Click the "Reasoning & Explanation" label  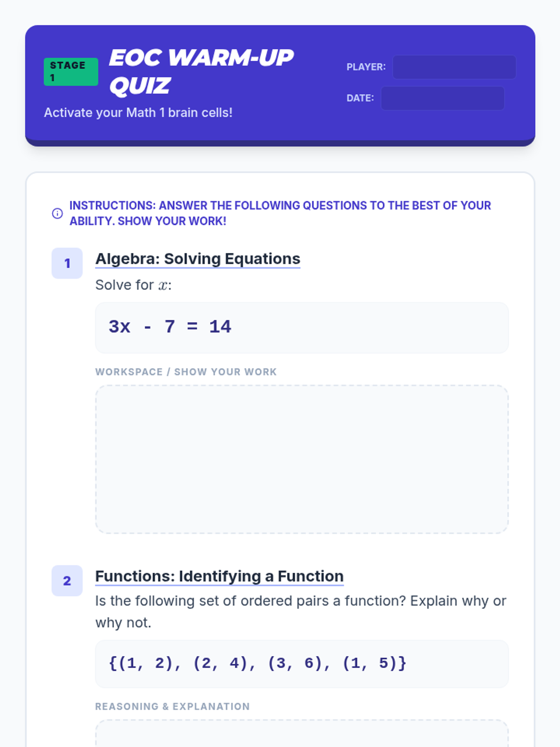(x=172, y=707)
